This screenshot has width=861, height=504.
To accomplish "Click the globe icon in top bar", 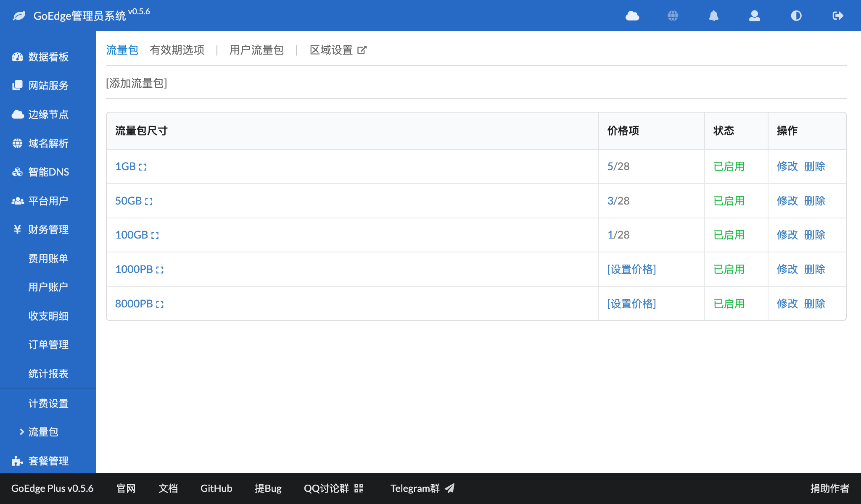I will pyautogui.click(x=673, y=16).
